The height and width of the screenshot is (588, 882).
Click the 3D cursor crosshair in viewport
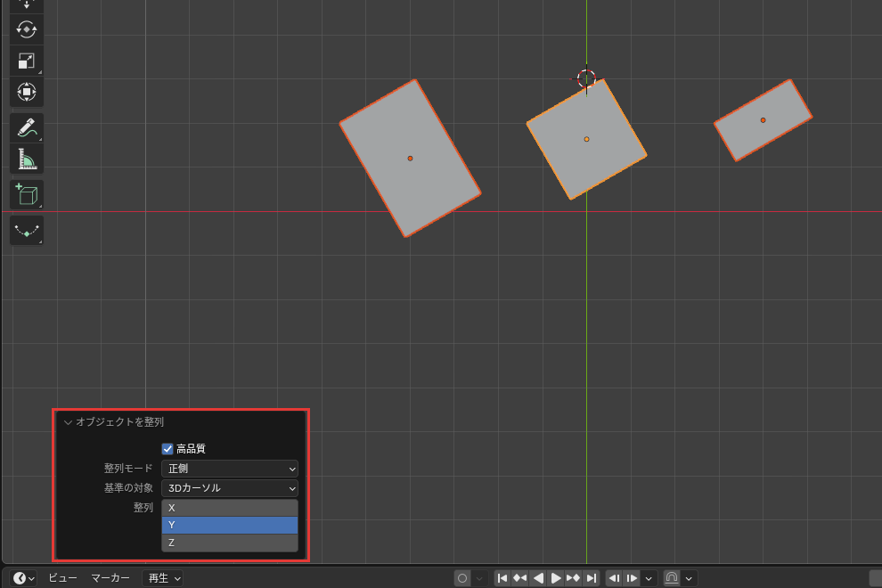click(586, 78)
